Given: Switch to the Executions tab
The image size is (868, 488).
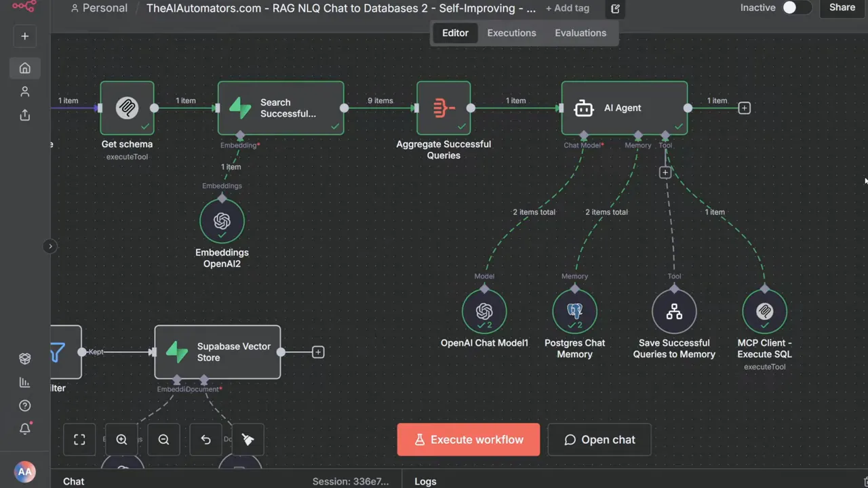Looking at the screenshot, I should (511, 33).
